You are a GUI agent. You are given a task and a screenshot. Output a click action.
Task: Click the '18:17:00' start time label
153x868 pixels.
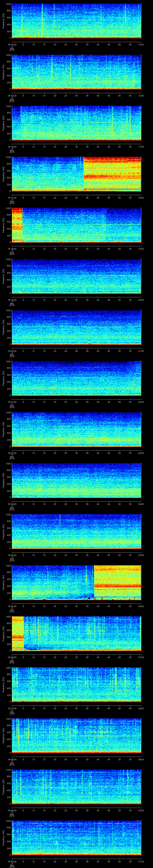tap(12, 197)
